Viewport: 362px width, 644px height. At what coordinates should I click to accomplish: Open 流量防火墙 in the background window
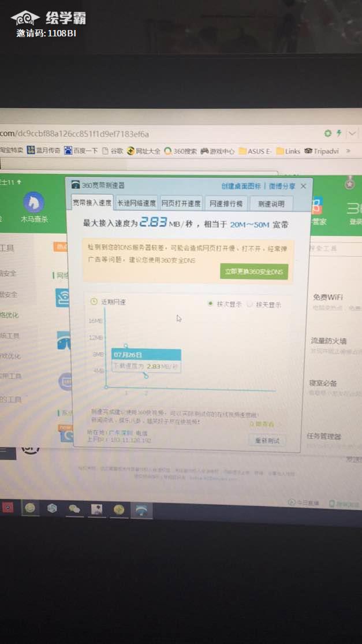click(329, 341)
